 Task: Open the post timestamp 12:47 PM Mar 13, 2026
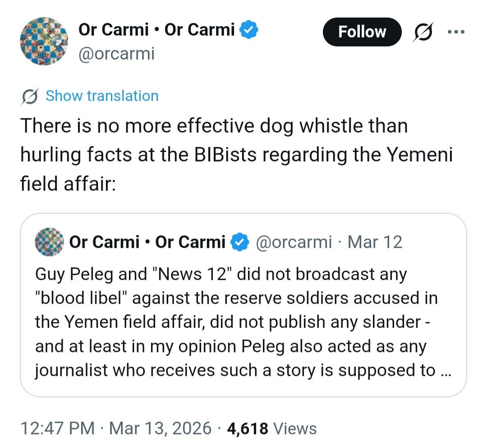116,428
